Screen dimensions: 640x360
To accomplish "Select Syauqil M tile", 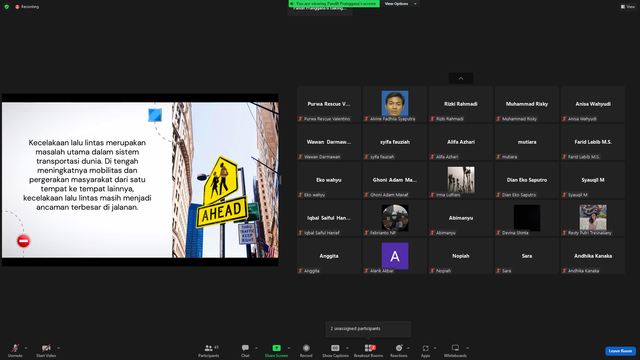I will [593, 180].
